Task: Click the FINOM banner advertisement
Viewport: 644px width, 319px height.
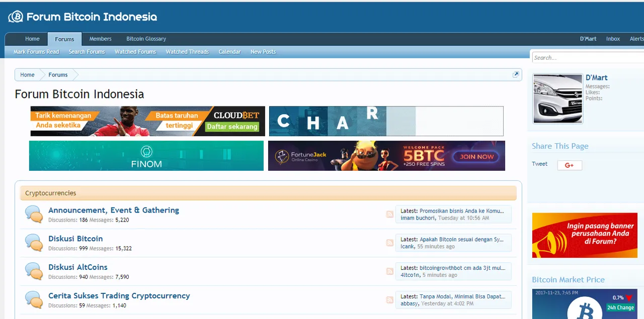Action: tap(146, 156)
